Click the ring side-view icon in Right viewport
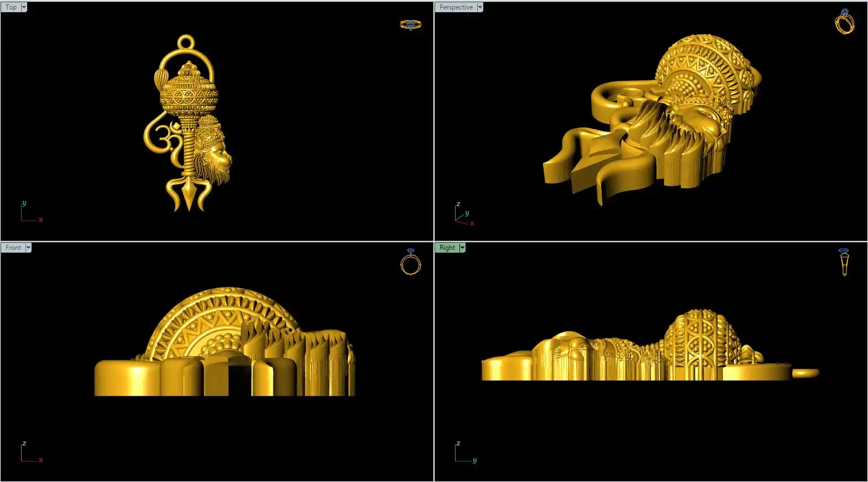Viewport: 868px width, 482px height. 844,262
